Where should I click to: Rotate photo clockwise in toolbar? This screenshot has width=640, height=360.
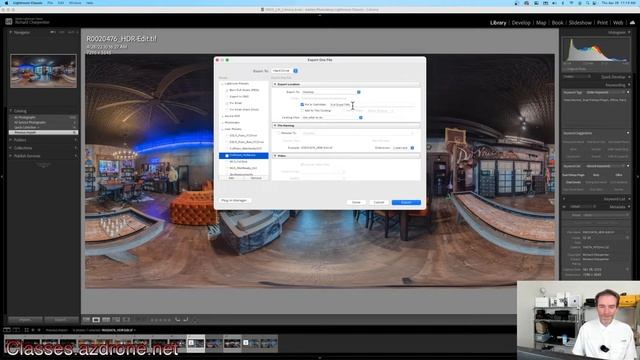point(186,320)
